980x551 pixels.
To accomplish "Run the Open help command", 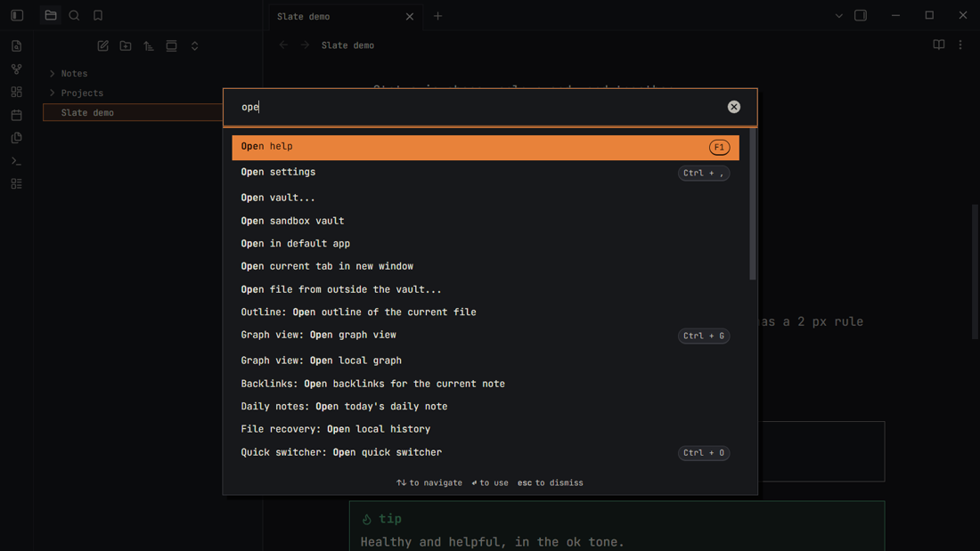I will pyautogui.click(x=485, y=148).
